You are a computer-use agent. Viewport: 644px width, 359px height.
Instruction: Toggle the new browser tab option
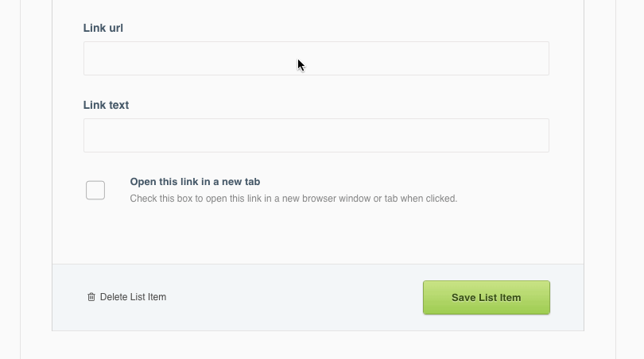pos(95,190)
